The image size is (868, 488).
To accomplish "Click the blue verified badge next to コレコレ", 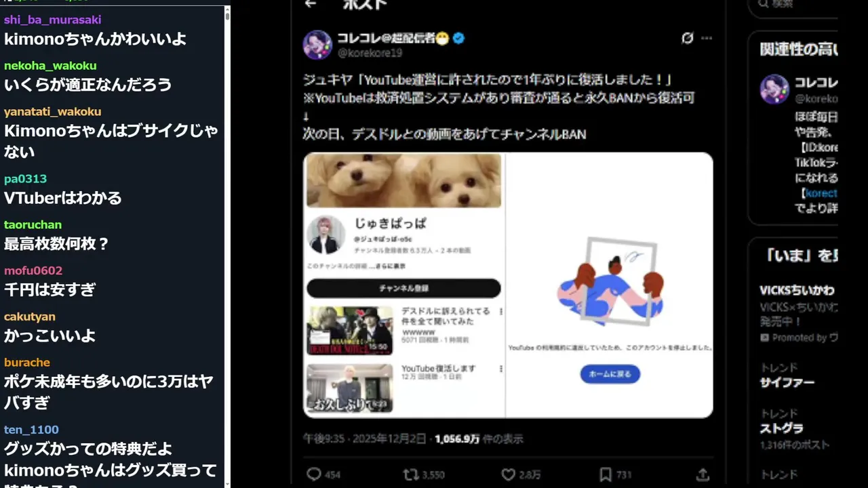I will tap(459, 39).
